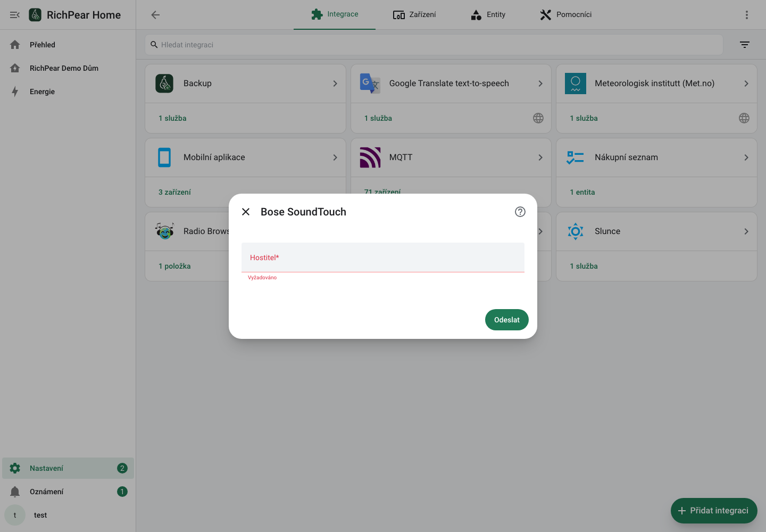
Task: Open RichPear Demo Dům in the sidebar
Action: pos(68,68)
